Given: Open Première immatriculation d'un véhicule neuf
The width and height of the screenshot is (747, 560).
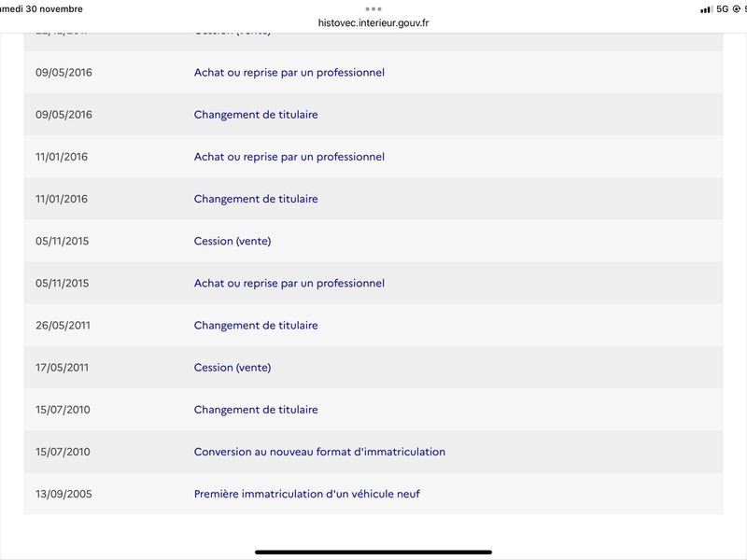Looking at the screenshot, I should coord(306,494).
